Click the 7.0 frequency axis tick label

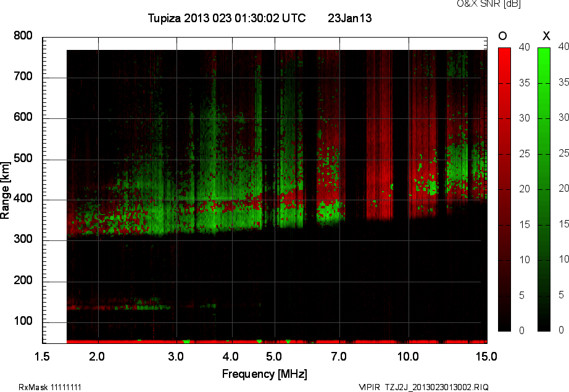(339, 356)
